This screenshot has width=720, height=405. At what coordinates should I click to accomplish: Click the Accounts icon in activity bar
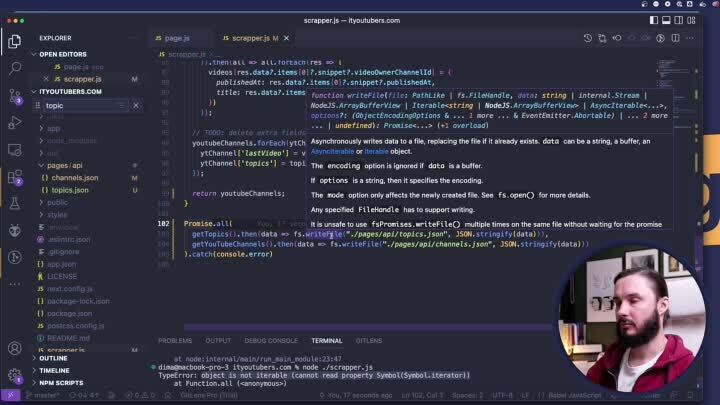click(15, 348)
